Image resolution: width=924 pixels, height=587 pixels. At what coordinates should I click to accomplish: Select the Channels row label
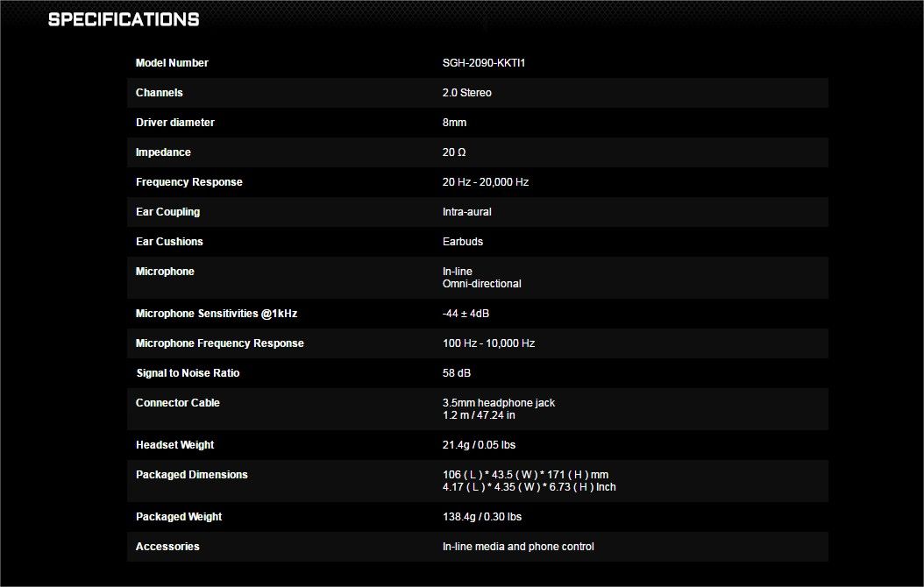coord(160,93)
